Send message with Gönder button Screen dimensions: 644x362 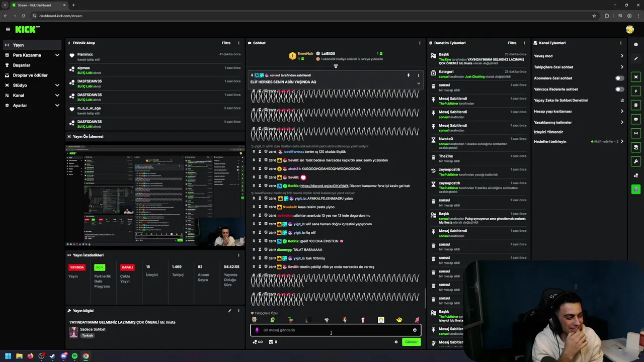pos(411,342)
